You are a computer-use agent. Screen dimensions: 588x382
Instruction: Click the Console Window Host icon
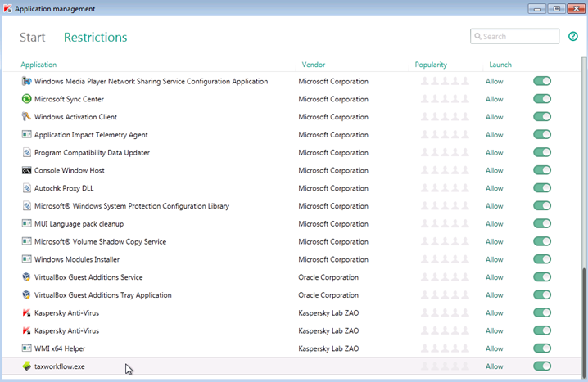(x=26, y=170)
